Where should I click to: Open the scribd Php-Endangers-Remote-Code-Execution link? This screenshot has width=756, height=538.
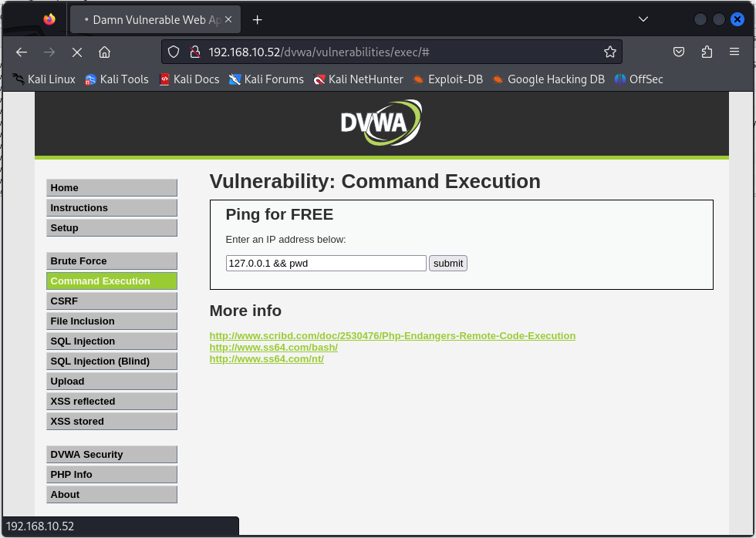[393, 336]
